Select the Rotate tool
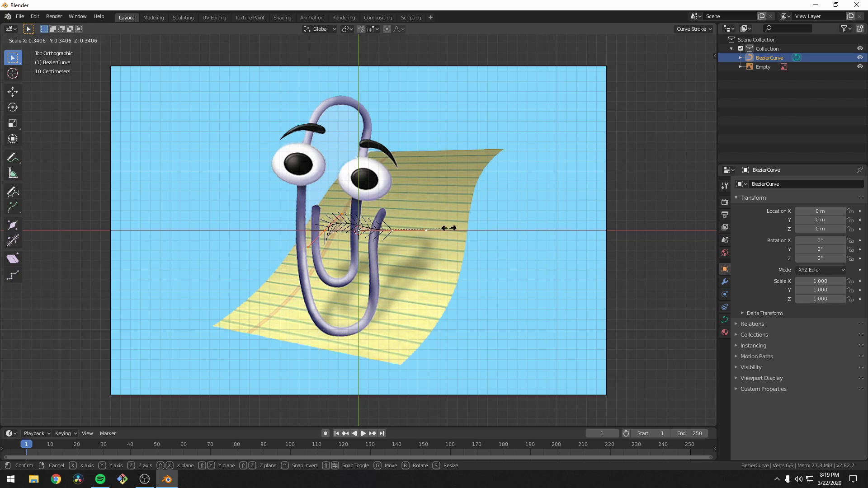The image size is (868, 488). click(12, 107)
